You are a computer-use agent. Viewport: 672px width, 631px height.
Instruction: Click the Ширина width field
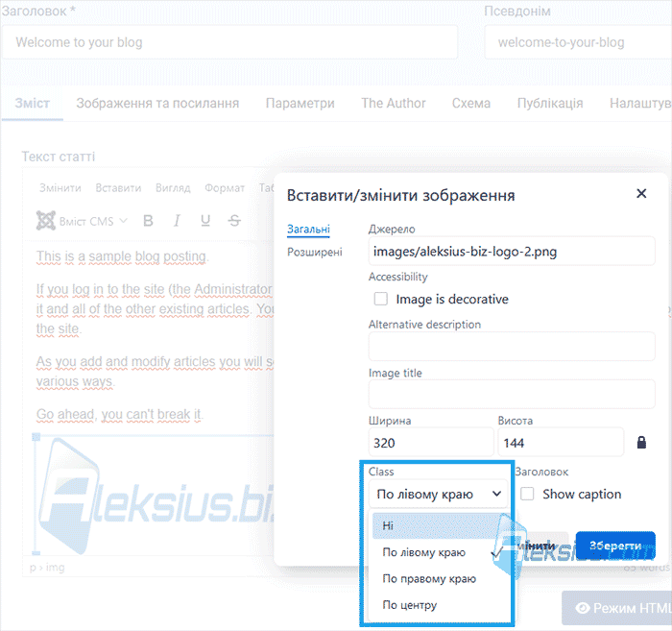[431, 443]
